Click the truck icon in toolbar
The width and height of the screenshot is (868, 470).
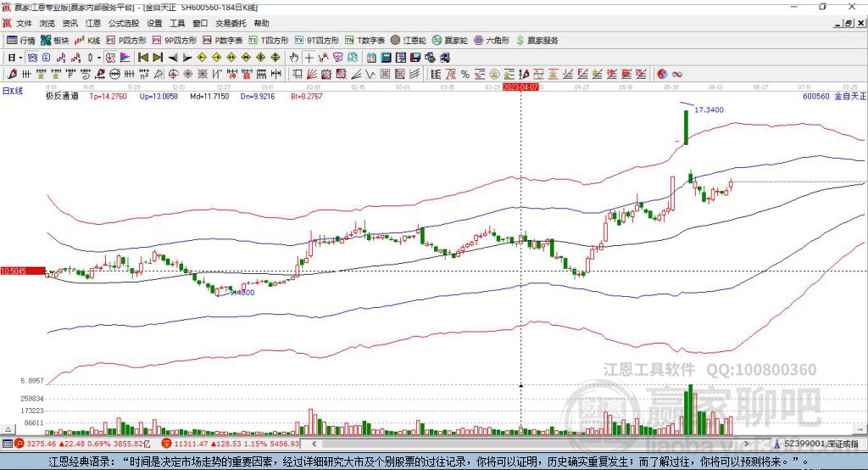click(444, 58)
